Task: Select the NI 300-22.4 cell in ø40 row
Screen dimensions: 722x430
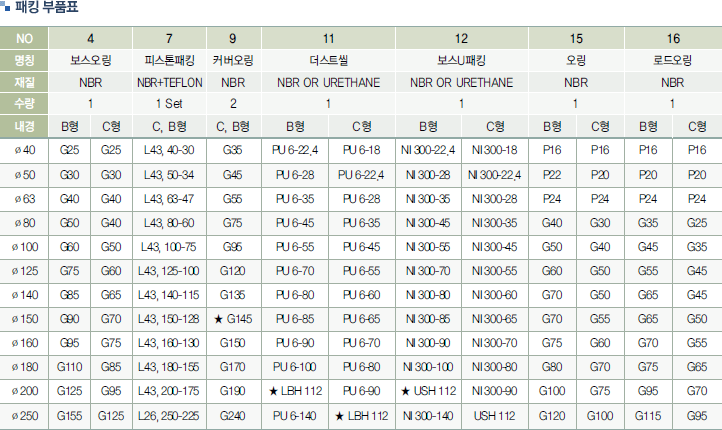Action: coord(428,150)
